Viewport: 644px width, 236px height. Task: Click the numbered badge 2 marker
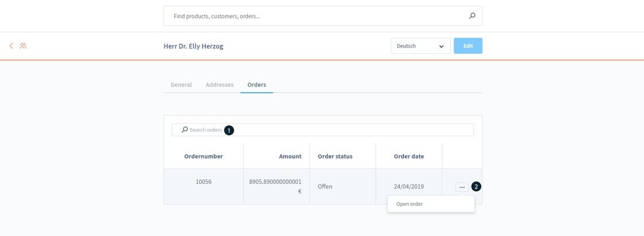(476, 187)
